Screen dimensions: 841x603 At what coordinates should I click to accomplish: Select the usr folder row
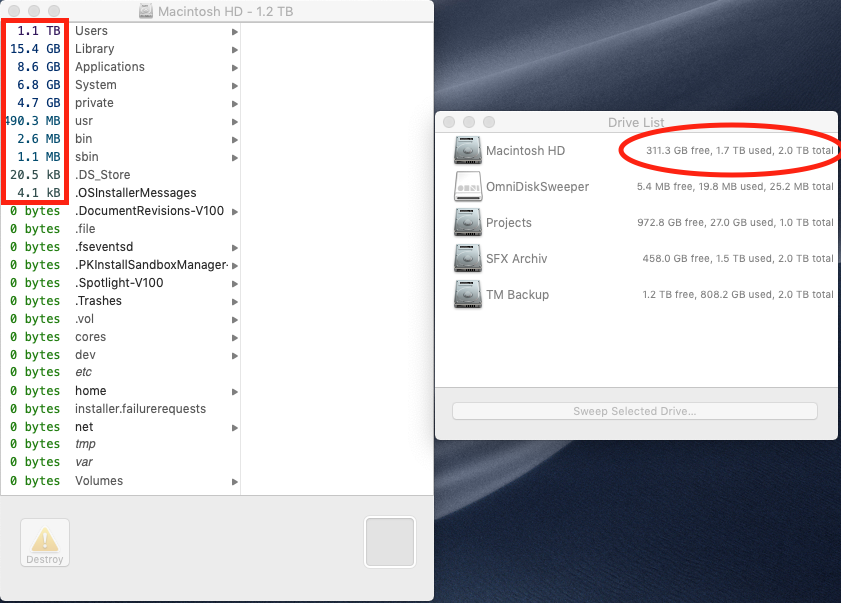tap(121, 121)
